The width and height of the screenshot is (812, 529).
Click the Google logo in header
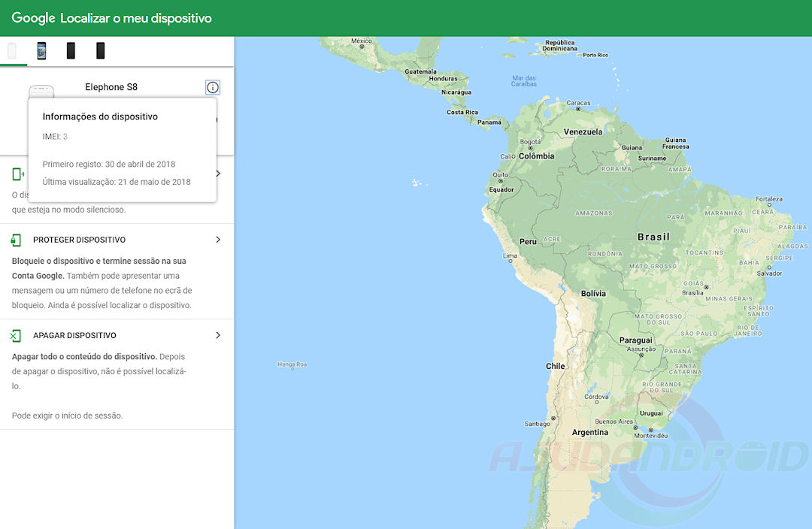point(33,18)
